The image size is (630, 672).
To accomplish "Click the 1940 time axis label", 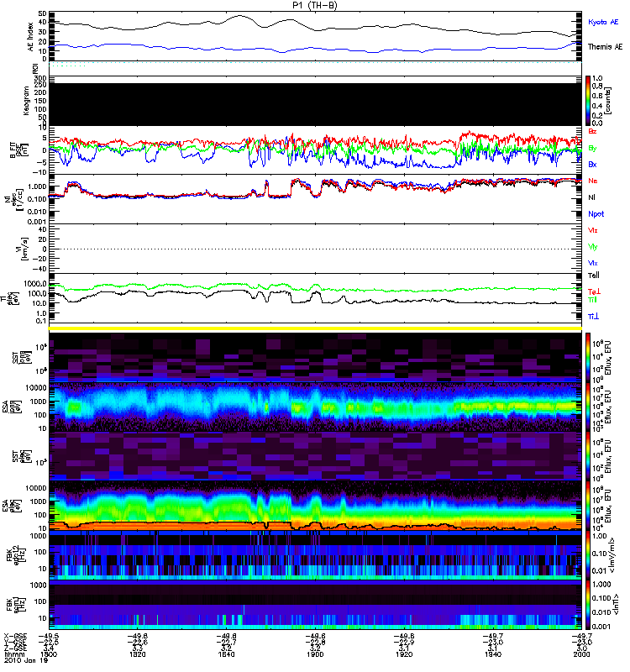I will click(x=493, y=654).
